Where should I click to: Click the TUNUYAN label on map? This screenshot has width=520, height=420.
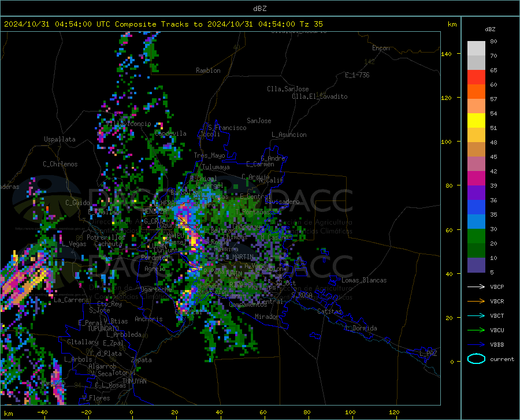pyautogui.click(x=134, y=381)
